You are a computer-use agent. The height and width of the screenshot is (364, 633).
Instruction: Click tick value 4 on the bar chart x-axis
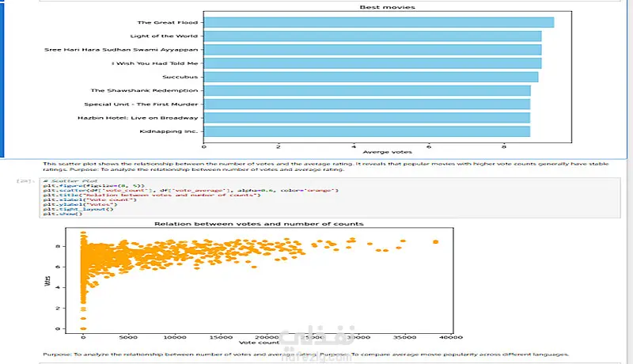tap(354, 147)
